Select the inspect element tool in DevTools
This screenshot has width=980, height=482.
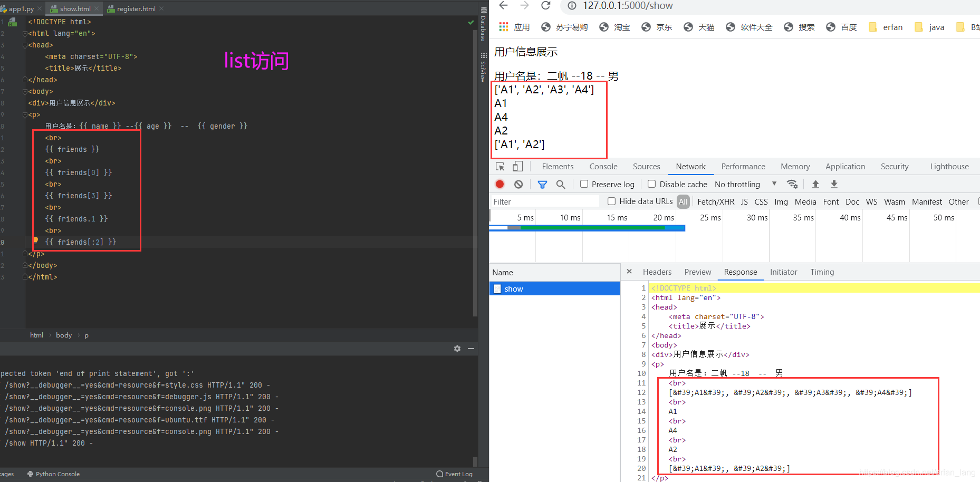499,166
